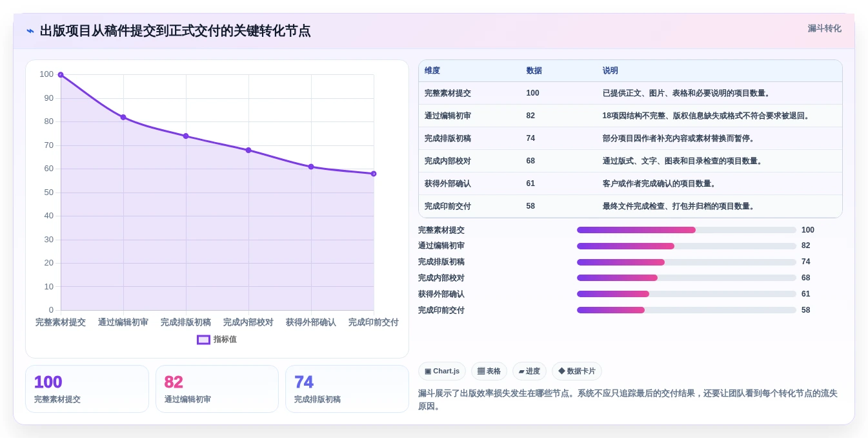This screenshot has height=438, width=868.
Task: Click the description starting with 18项因结构不完整
Action: click(707, 116)
